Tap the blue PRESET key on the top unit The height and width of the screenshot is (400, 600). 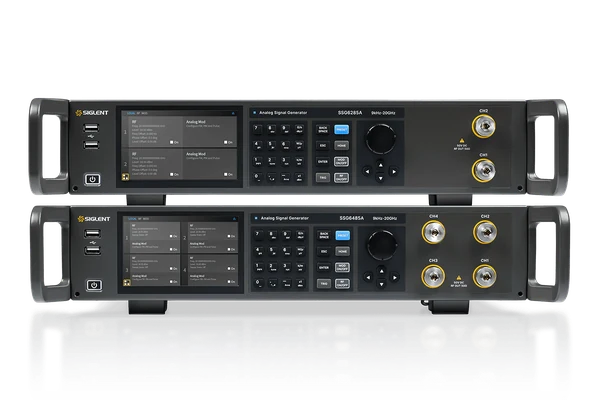pyautogui.click(x=341, y=129)
